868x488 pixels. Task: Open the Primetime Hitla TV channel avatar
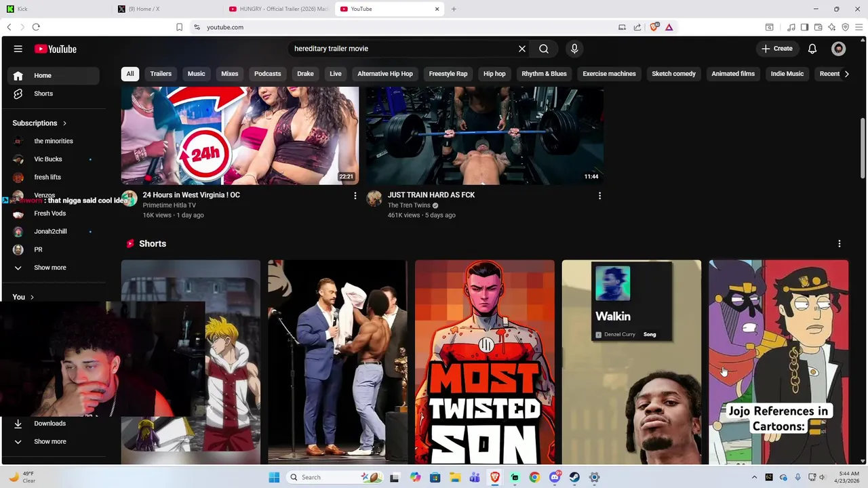(x=130, y=198)
